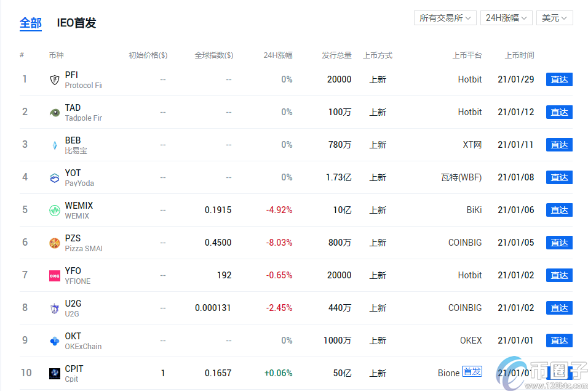Expand the 24H涨幅 sorting dropdown
588x391 pixels.
point(506,18)
